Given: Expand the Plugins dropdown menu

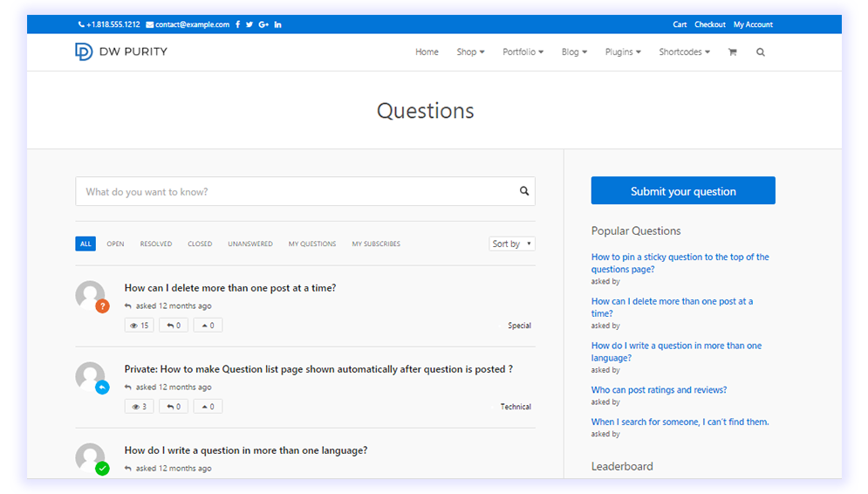Looking at the screenshot, I should 623,52.
